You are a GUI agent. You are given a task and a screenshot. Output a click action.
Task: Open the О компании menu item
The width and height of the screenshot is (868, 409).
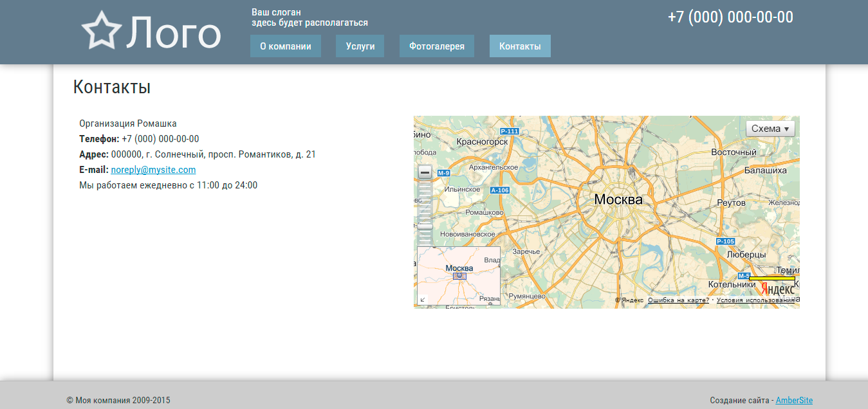pyautogui.click(x=286, y=46)
